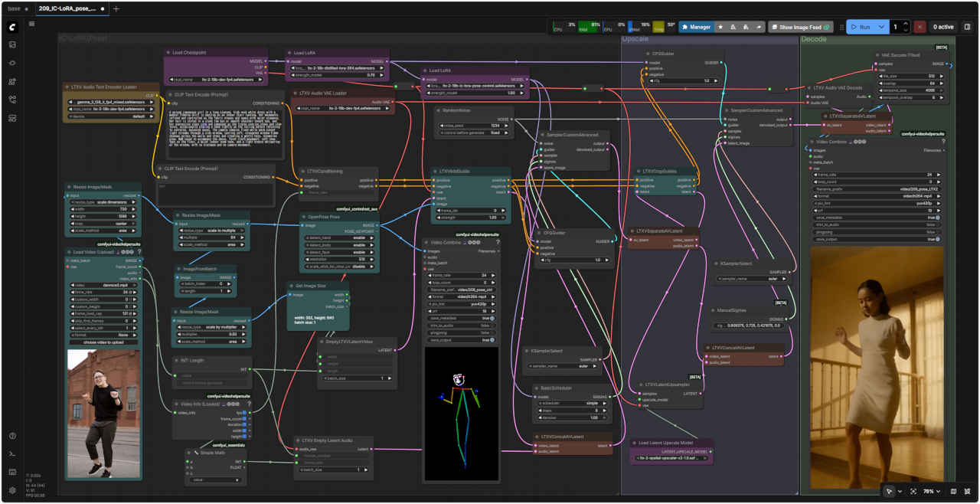Viewport: 980px width, 504px height.
Task: Open the Manager button
Action: click(x=695, y=27)
